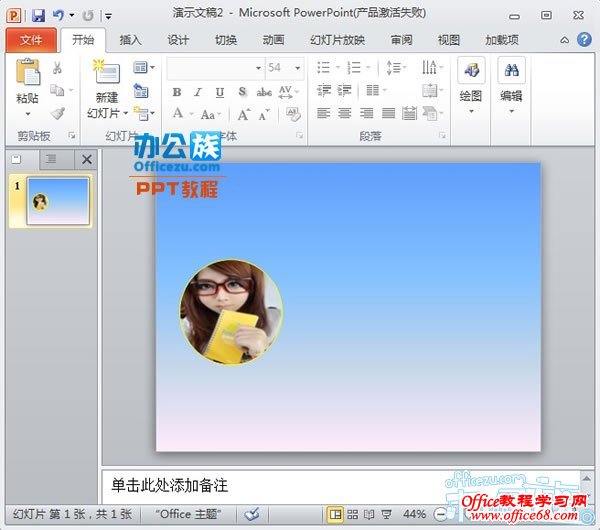600x530 pixels.
Task: Click the spell check icon in status bar
Action: (252, 514)
